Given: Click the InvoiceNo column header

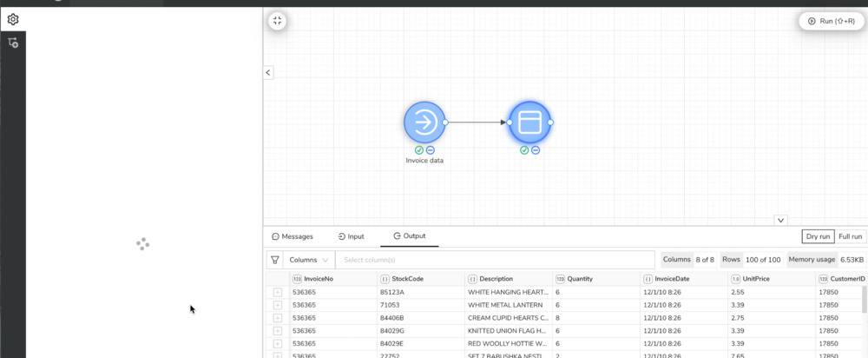Looking at the screenshot, I should (x=334, y=279).
